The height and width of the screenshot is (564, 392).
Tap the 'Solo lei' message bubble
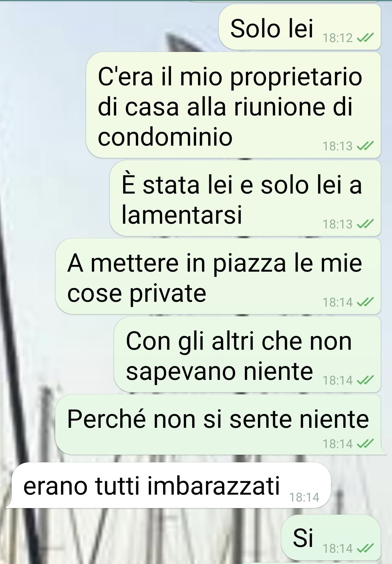[300, 28]
